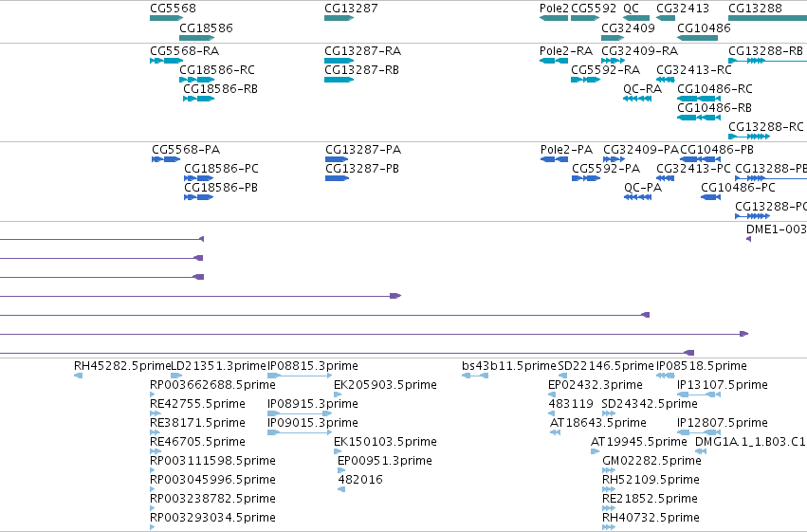Screen dimensions: 807x532
Task: Select EST SD22146.5prime
Action: click(606, 366)
